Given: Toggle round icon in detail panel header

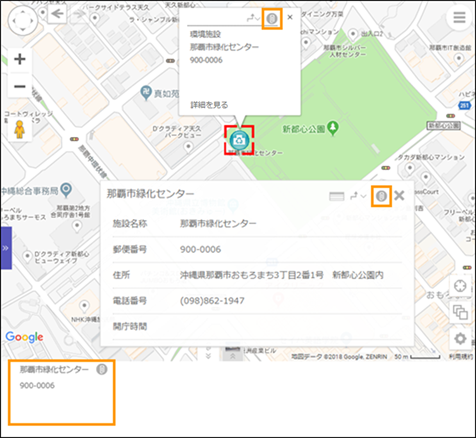Looking at the screenshot, I should (381, 196).
